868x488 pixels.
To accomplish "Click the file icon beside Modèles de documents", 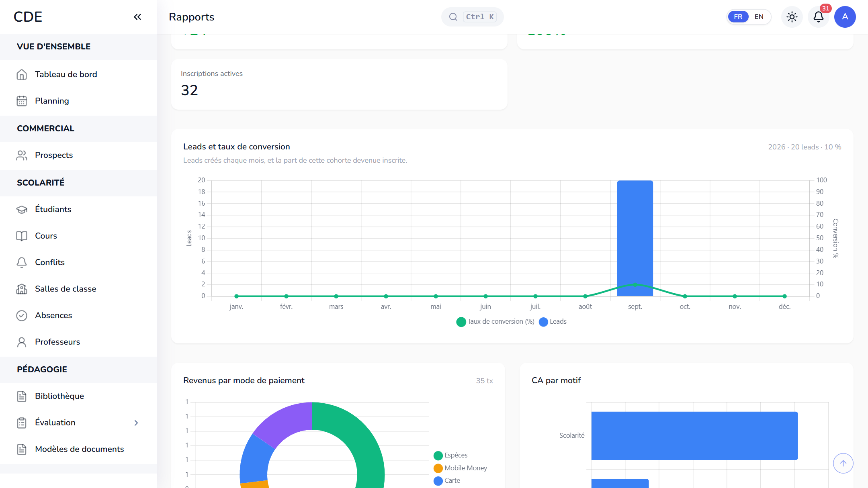I will click(x=22, y=449).
